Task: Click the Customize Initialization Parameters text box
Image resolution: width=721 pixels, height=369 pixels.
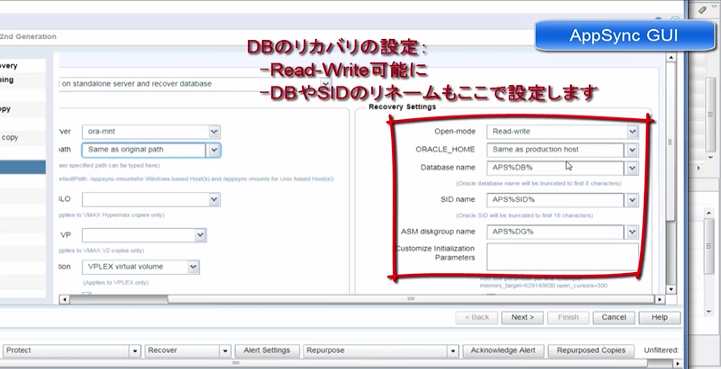Action: [x=562, y=257]
